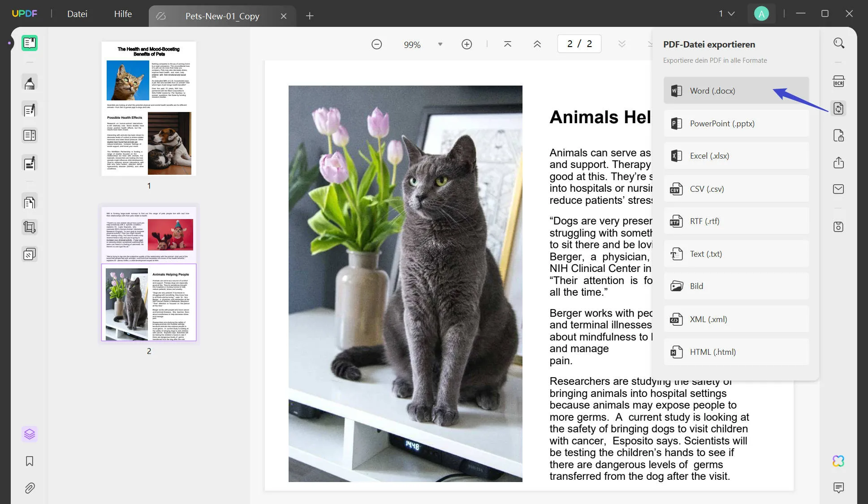Open document search
Screen dimensions: 868x504
(x=838, y=43)
